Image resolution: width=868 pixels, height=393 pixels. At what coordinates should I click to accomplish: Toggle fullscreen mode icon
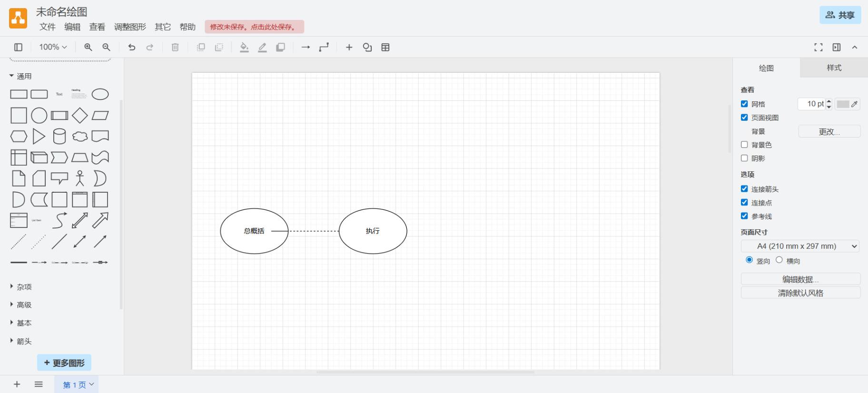coord(818,47)
